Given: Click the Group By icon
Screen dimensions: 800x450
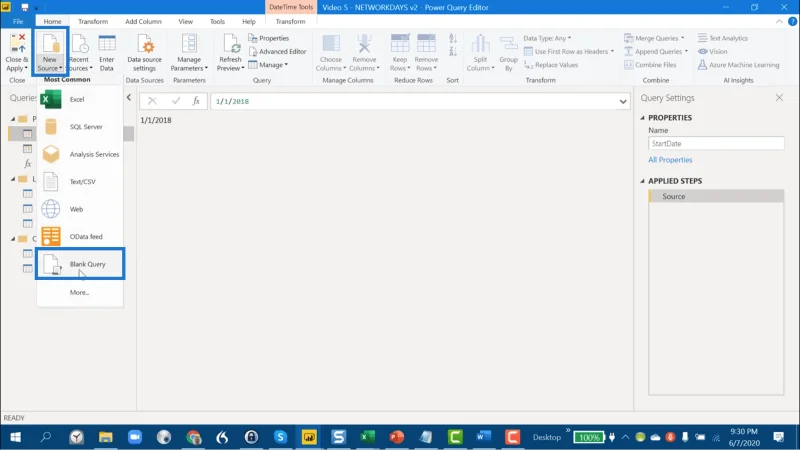Looking at the screenshot, I should 508,44.
